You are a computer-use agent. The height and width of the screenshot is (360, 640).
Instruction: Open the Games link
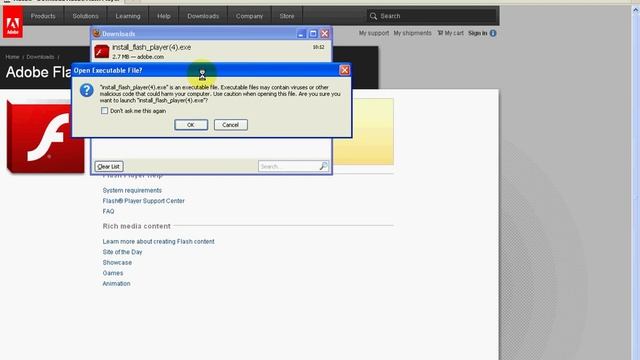tap(113, 273)
